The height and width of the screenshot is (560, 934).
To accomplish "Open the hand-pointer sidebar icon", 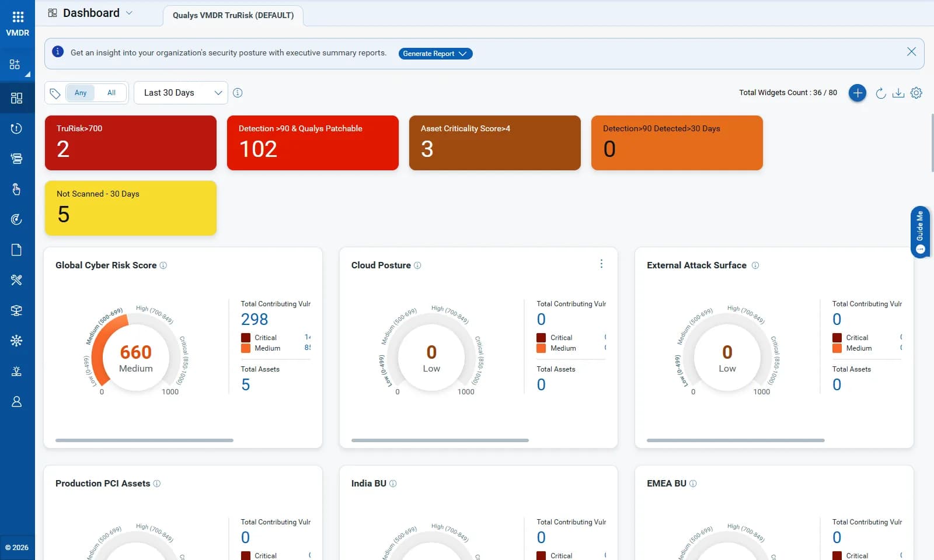I will pos(16,189).
